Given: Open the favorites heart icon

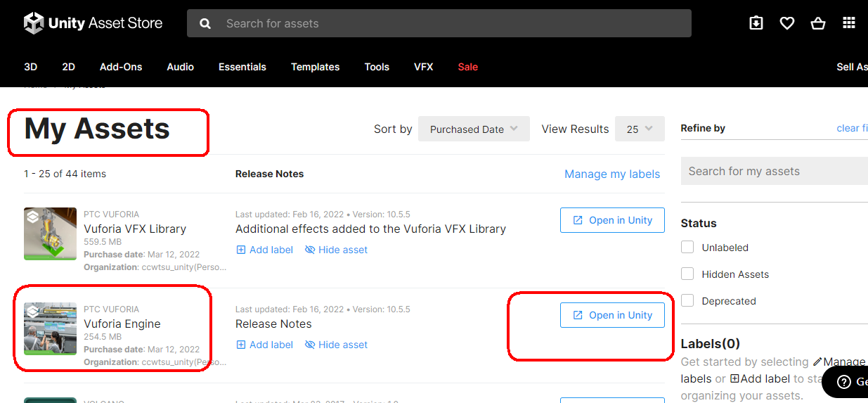Looking at the screenshot, I should coord(787,23).
